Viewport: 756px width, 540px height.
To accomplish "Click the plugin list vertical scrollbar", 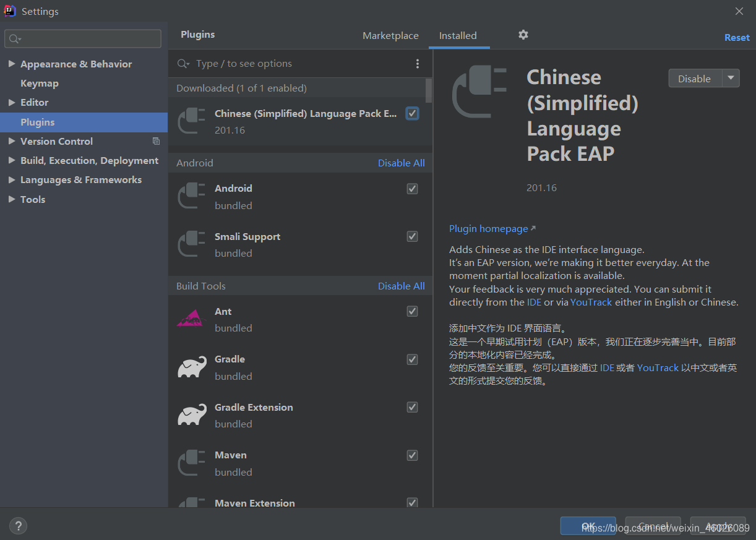I will pos(429,90).
